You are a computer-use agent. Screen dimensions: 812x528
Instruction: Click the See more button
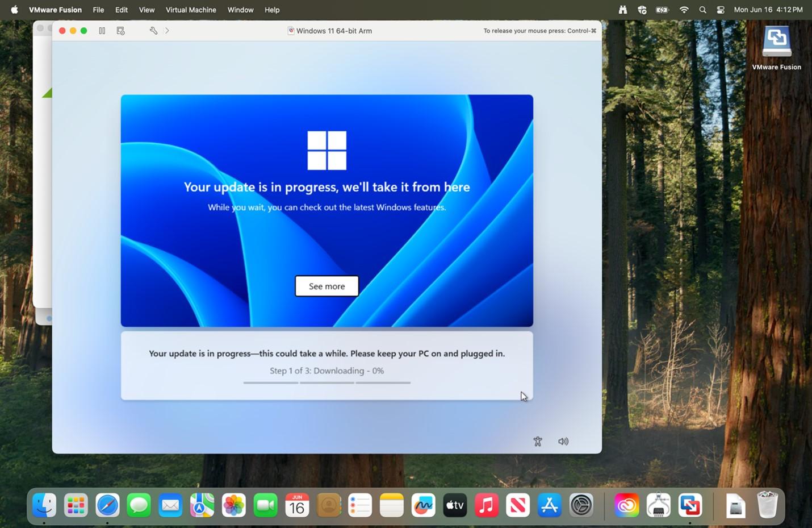(x=327, y=286)
